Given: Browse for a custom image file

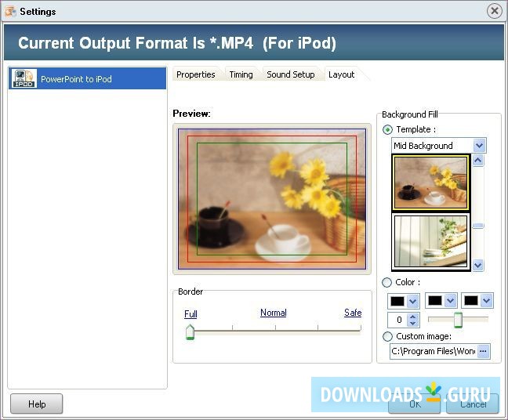Looking at the screenshot, I should click(483, 351).
